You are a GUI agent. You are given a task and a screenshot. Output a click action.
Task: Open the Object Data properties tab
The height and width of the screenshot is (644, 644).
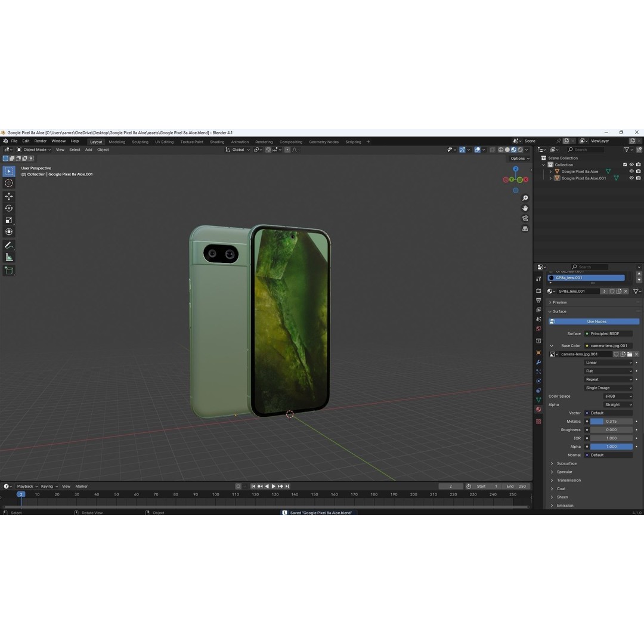(538, 400)
